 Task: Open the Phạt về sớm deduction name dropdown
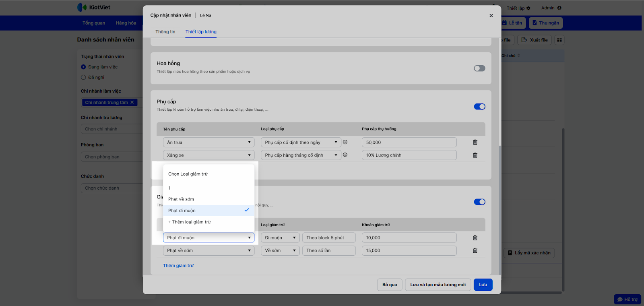pos(208,250)
